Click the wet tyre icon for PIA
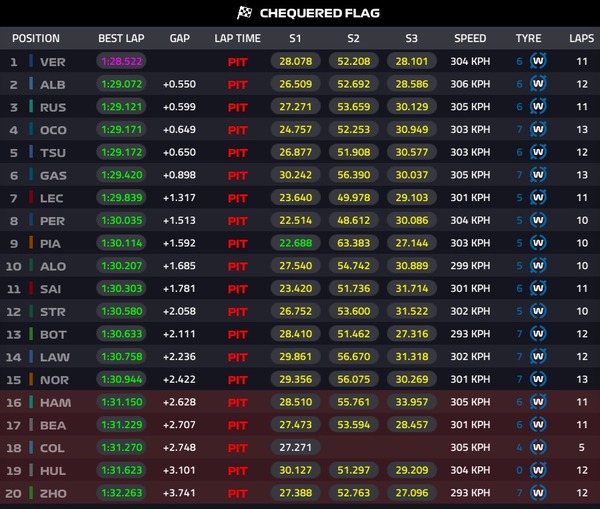600x509 pixels. pos(538,243)
